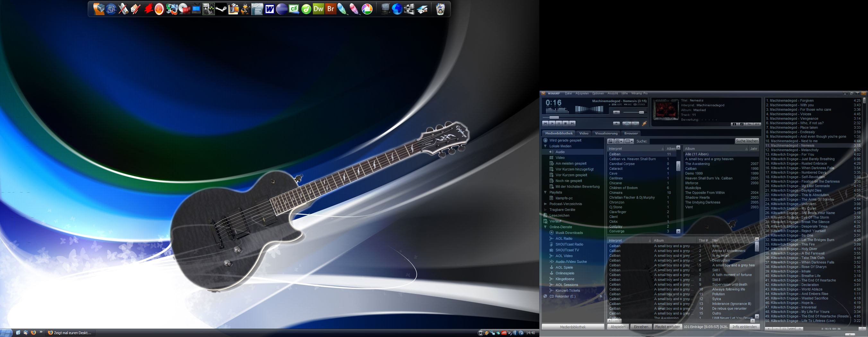Collapse the Lokale Medien tree node
Screen dimensions: 868x337
[x=545, y=146]
